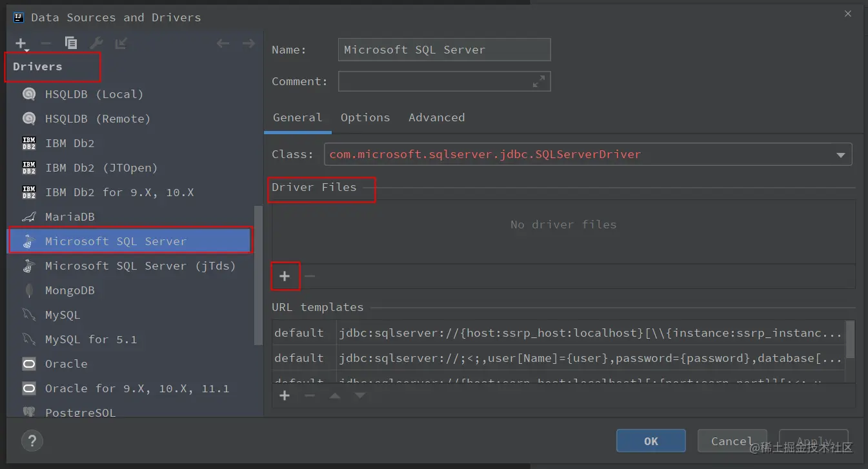Click the OK button
The height and width of the screenshot is (469, 868).
tap(651, 441)
